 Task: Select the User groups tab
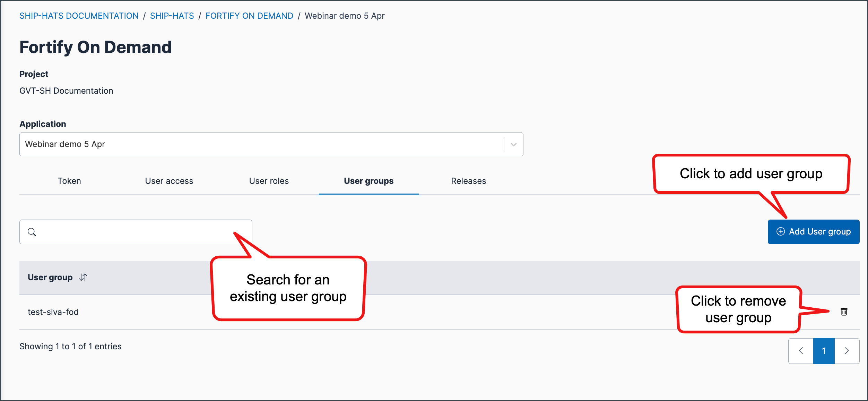[x=369, y=181]
